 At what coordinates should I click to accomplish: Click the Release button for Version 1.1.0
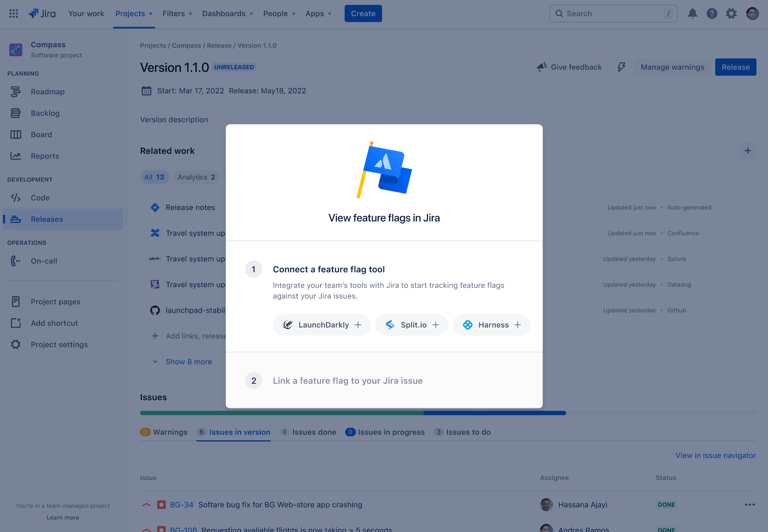736,67
